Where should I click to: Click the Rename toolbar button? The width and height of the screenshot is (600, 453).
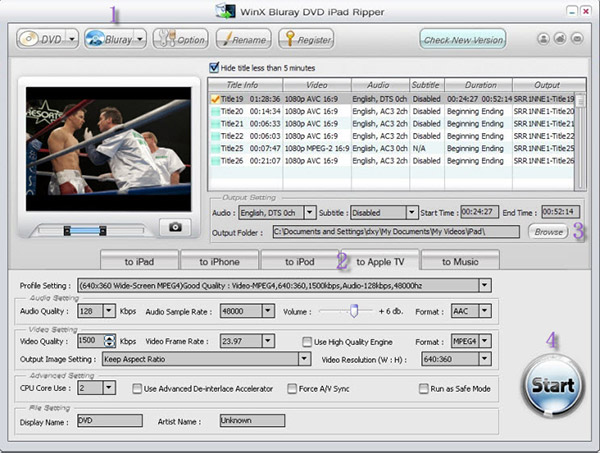pos(244,39)
